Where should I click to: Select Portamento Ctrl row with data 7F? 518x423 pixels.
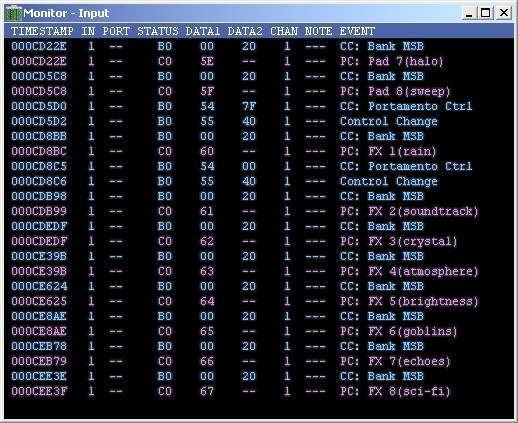[259, 106]
